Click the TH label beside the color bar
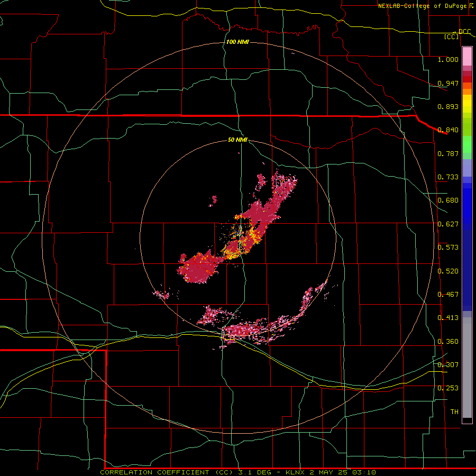The width and height of the screenshot is (476, 476). point(454,412)
